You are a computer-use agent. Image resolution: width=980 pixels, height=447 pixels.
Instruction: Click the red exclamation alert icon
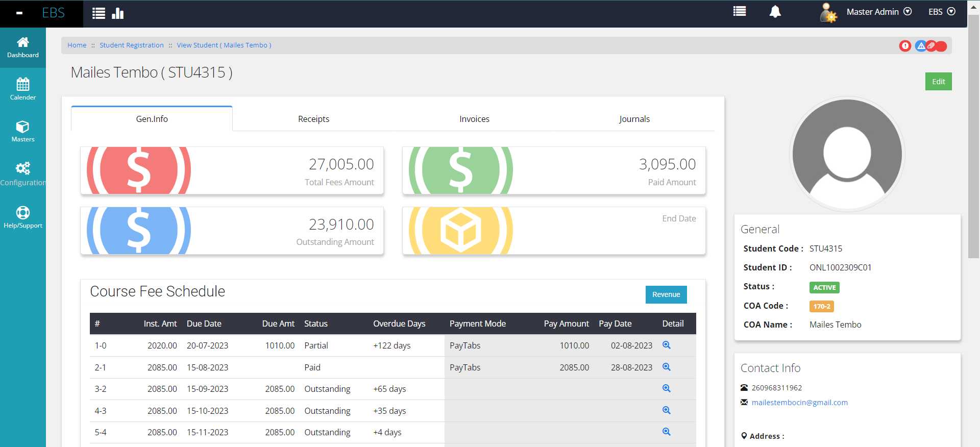[905, 46]
